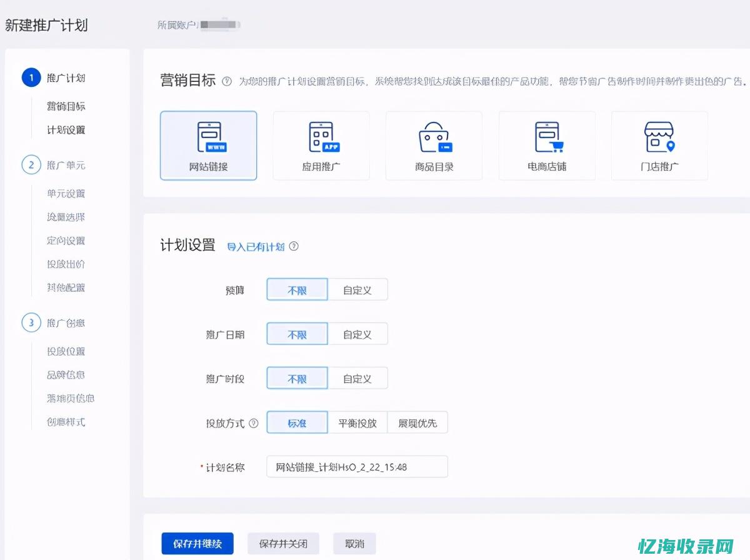Screen dimensions: 750x560
Task: Open the 导入已有计划 help icon
Action: coord(294,246)
